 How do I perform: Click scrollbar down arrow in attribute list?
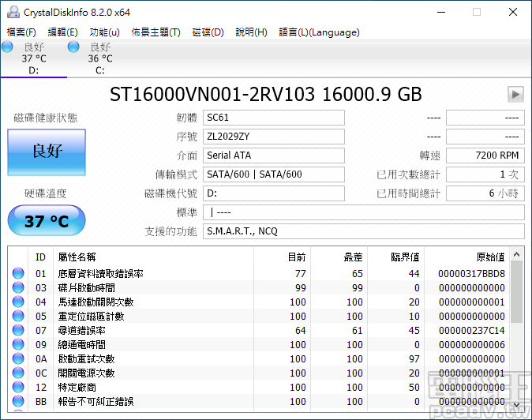[x=517, y=404]
